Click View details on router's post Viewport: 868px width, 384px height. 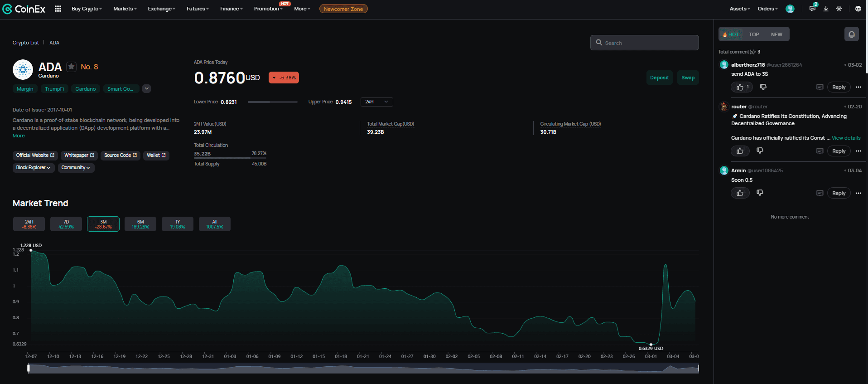point(846,138)
